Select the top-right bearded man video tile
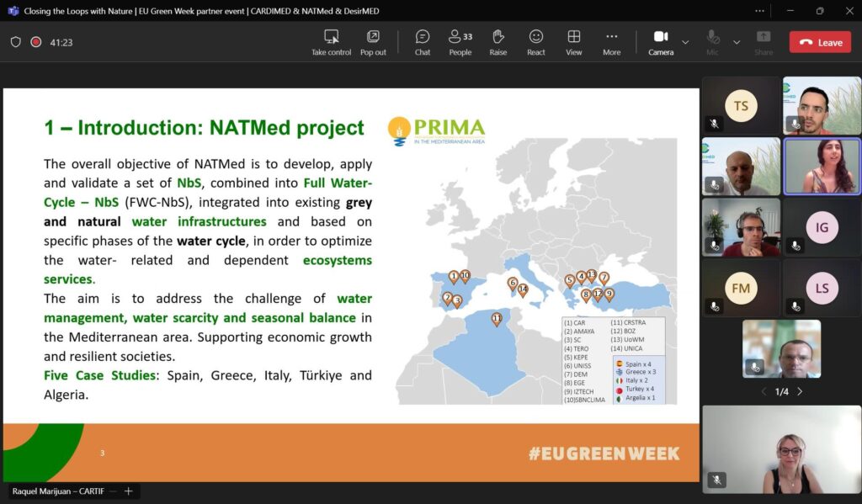The height and width of the screenshot is (504, 862). pos(822,105)
